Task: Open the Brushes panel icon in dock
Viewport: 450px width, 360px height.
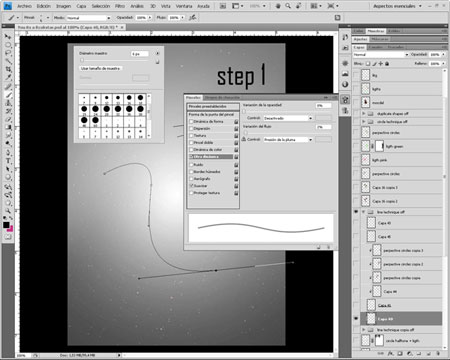Action: pyautogui.click(x=345, y=99)
